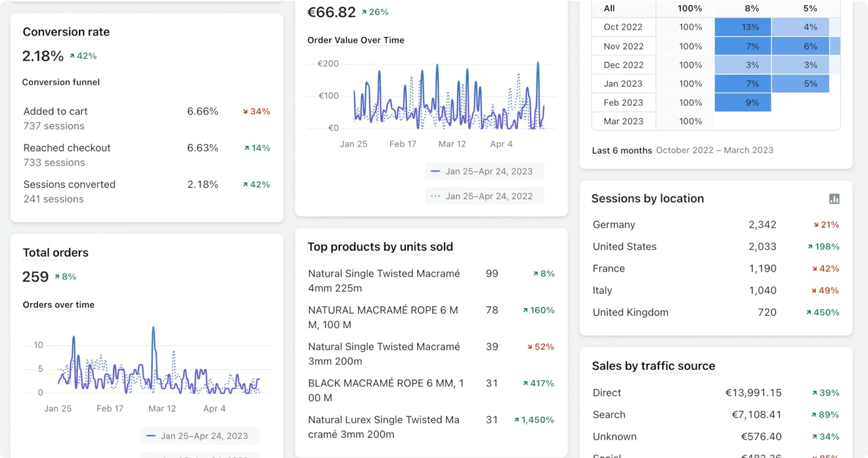Select the Nov 2022 6% cohort cell

(x=800, y=46)
